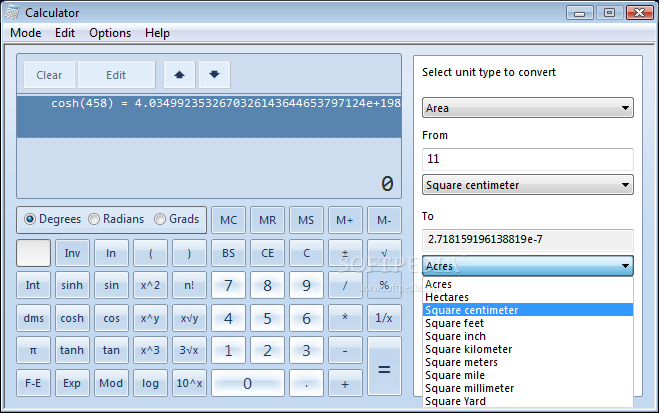The image size is (659, 413).
Task: Open the Options menu
Action: (x=110, y=33)
